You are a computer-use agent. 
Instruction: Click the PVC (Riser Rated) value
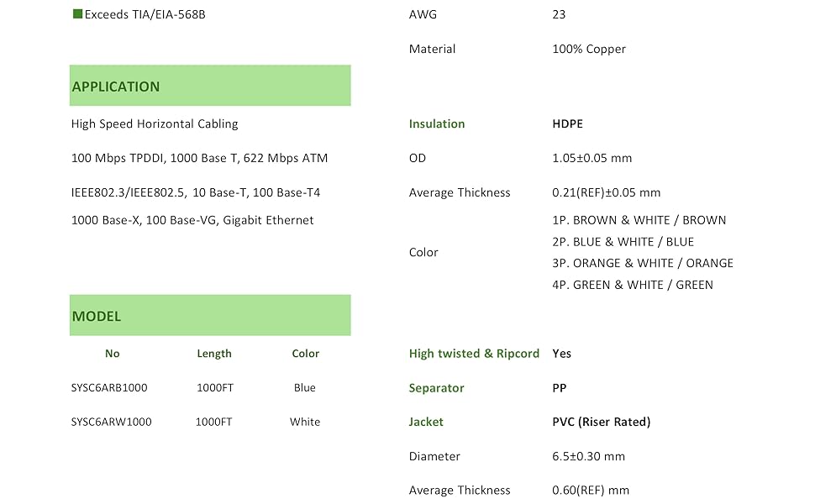[x=601, y=423]
